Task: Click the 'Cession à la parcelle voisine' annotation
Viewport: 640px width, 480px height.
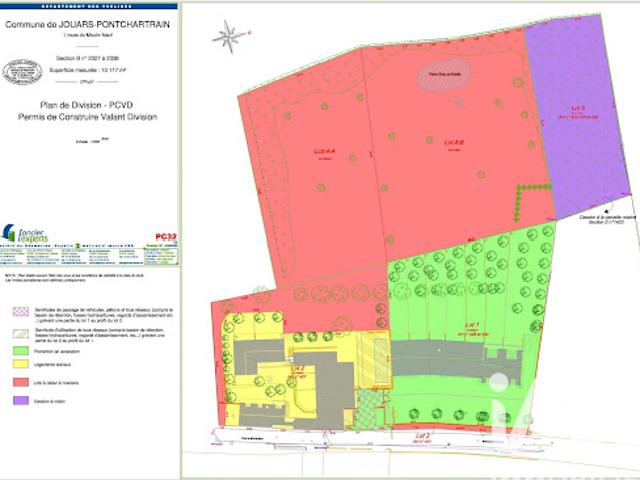Action: (607, 218)
